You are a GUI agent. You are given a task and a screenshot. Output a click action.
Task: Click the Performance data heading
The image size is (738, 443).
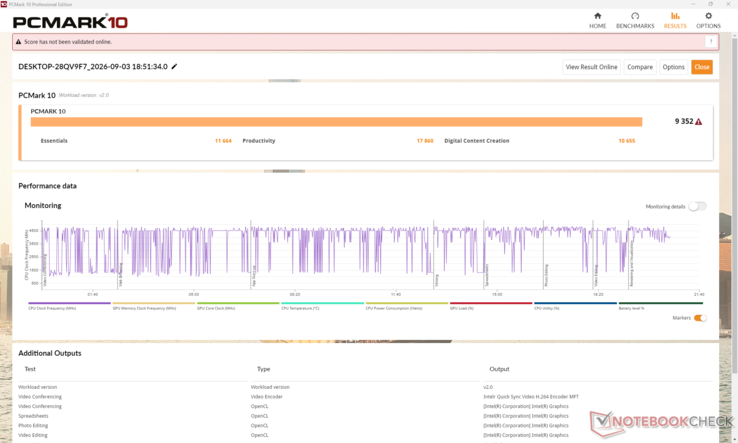click(x=48, y=186)
